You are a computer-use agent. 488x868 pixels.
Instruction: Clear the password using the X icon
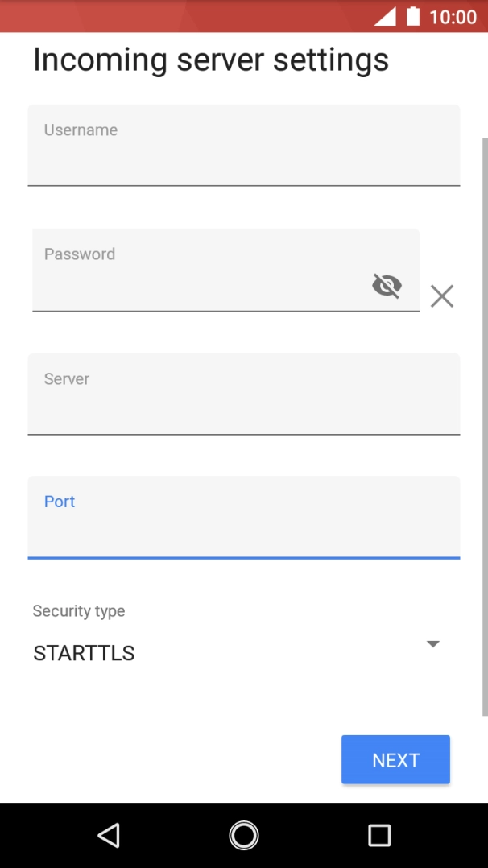pos(441,296)
